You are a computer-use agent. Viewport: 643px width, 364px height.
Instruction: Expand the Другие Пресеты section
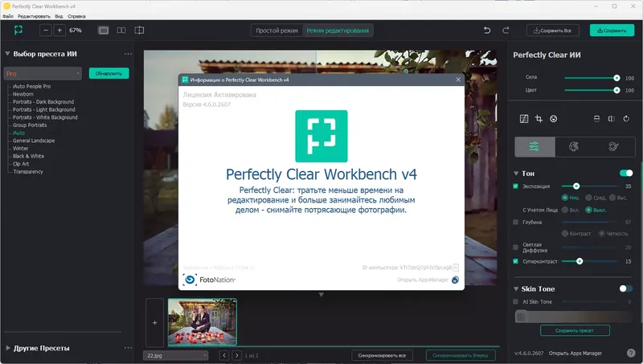coord(8,348)
